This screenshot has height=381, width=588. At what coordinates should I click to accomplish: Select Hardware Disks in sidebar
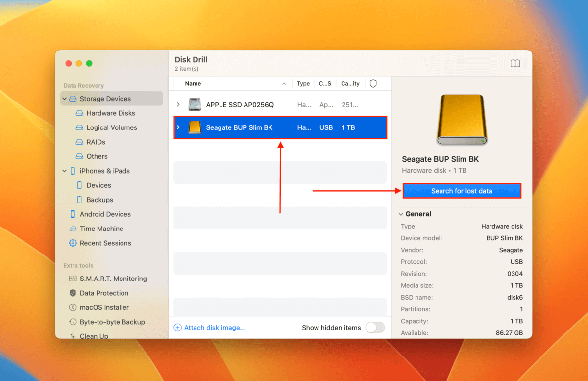[x=111, y=113]
